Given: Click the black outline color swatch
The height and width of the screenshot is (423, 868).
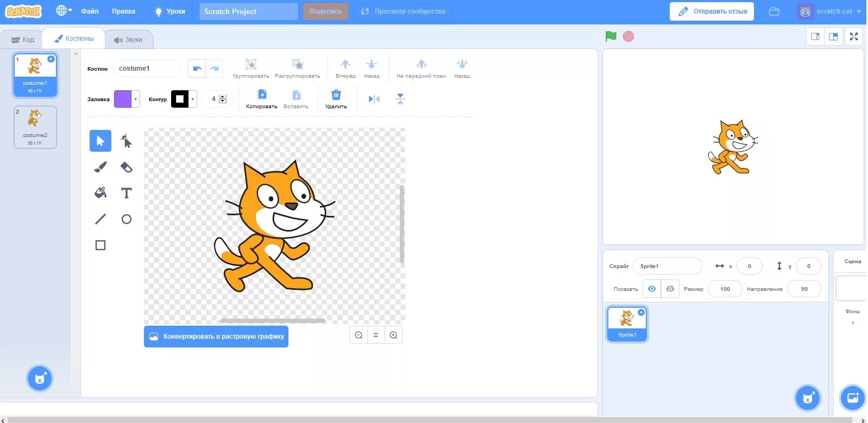Looking at the screenshot, I should tap(180, 99).
